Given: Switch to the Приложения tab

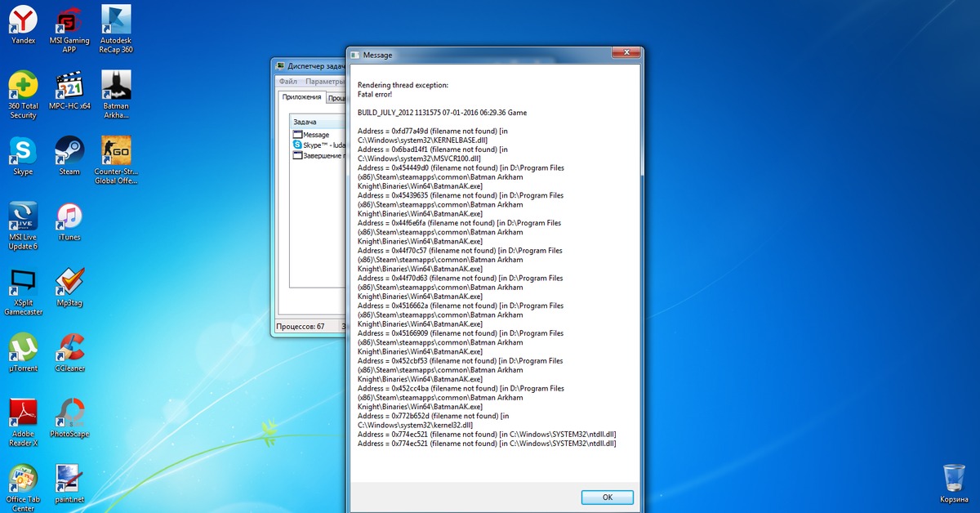Looking at the screenshot, I should pyautogui.click(x=301, y=97).
